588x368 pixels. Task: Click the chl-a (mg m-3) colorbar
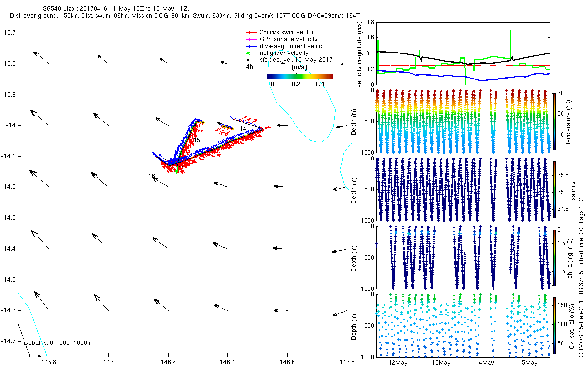pyautogui.click(x=554, y=257)
